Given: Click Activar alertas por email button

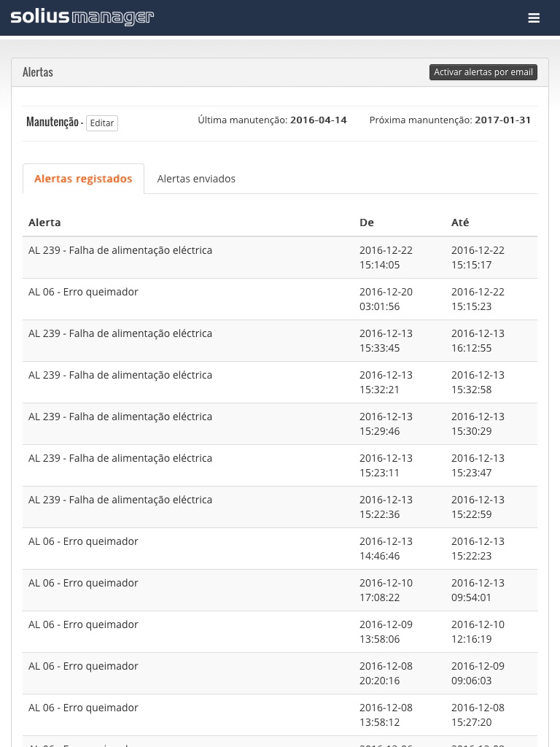Looking at the screenshot, I should [x=483, y=72].
